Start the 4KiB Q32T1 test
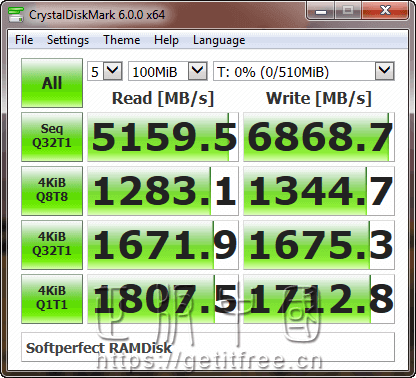Screen dimensions: 416x378 click(52, 245)
